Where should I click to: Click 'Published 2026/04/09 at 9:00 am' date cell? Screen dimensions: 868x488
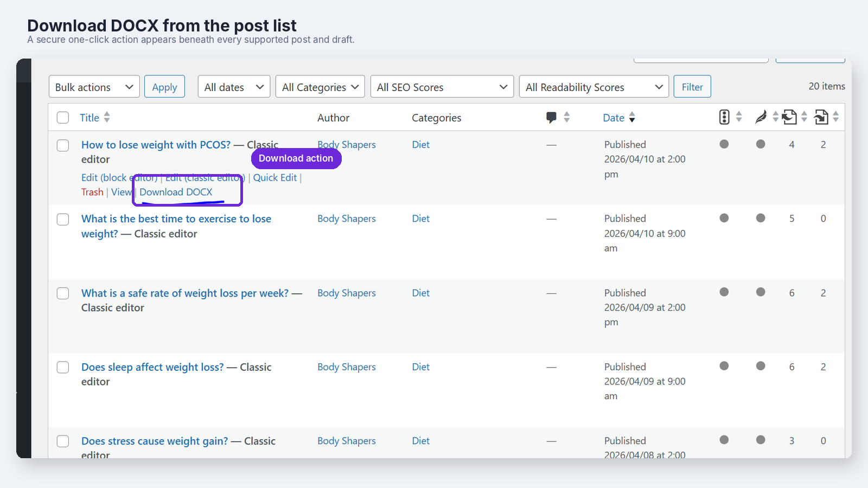point(645,382)
